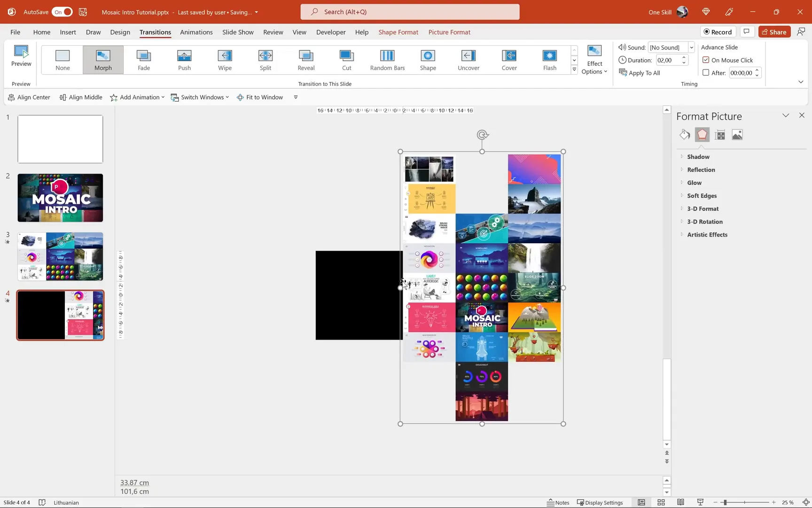Select slide 2 Mosaic Intro thumbnail
Image resolution: width=812 pixels, height=508 pixels.
coord(60,198)
